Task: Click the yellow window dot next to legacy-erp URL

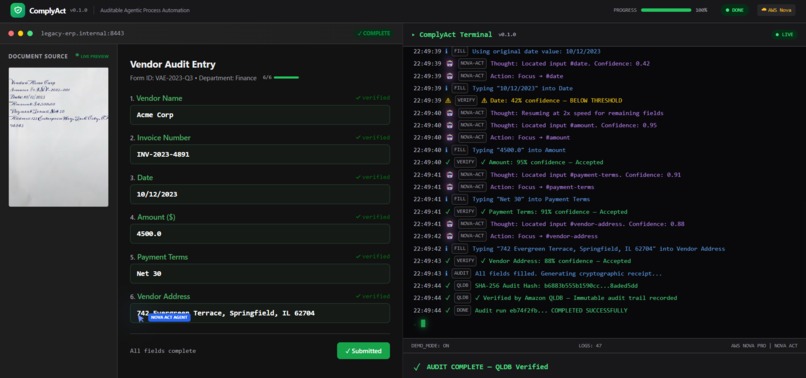Action: [21, 33]
